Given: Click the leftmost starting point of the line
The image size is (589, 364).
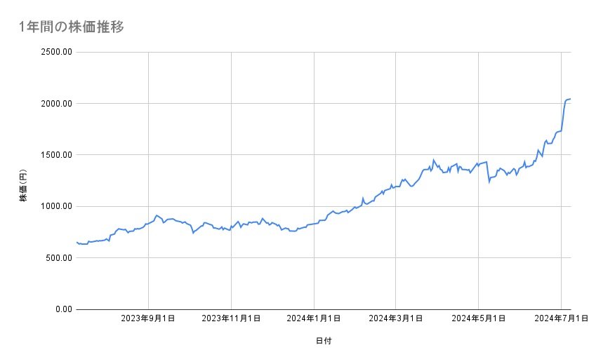Looking at the screenshot, I should (x=77, y=242).
